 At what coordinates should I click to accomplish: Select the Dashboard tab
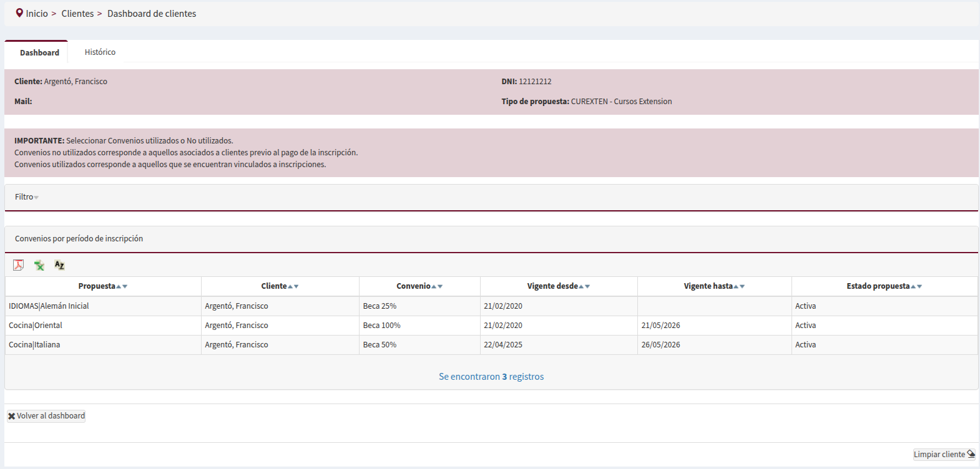[39, 53]
